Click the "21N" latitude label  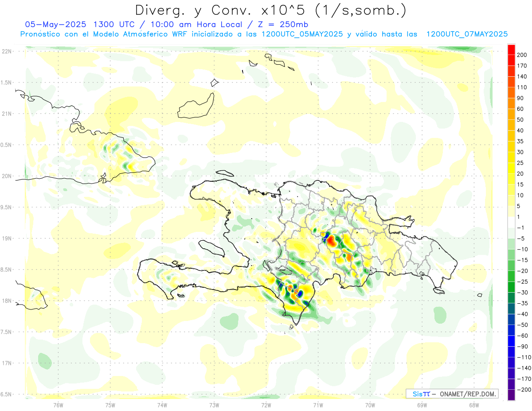[x=6, y=114]
